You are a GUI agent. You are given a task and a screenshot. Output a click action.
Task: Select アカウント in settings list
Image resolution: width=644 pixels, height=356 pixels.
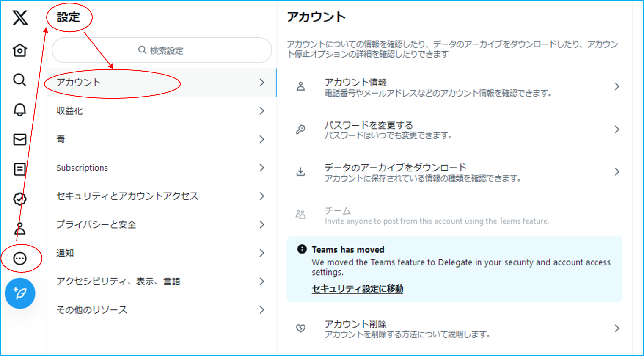click(162, 82)
